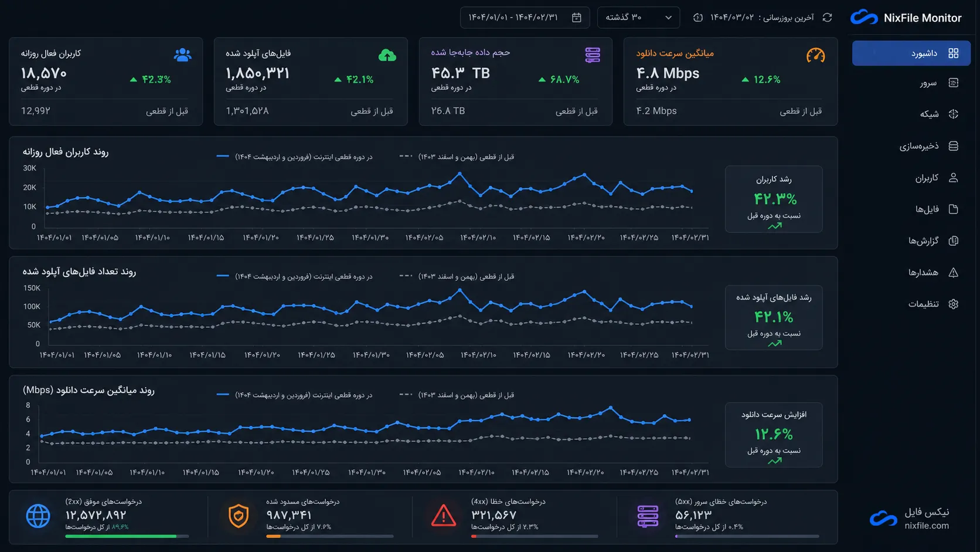Click the refresh icon beside the last update time
This screenshot has height=552, width=980.
[x=827, y=18]
